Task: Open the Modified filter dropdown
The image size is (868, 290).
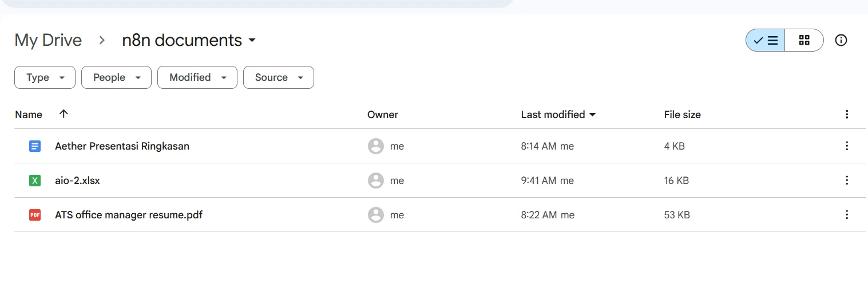Action: tap(197, 77)
